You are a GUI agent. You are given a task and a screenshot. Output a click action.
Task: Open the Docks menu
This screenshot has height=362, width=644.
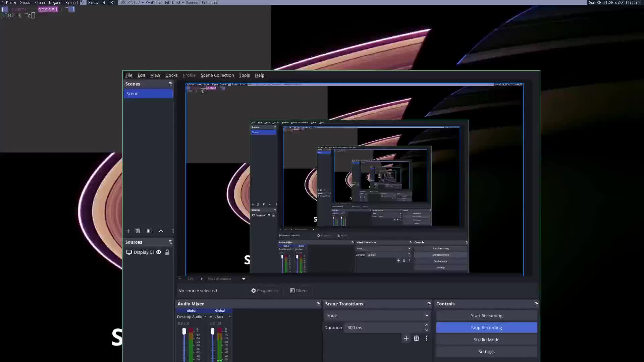(171, 75)
